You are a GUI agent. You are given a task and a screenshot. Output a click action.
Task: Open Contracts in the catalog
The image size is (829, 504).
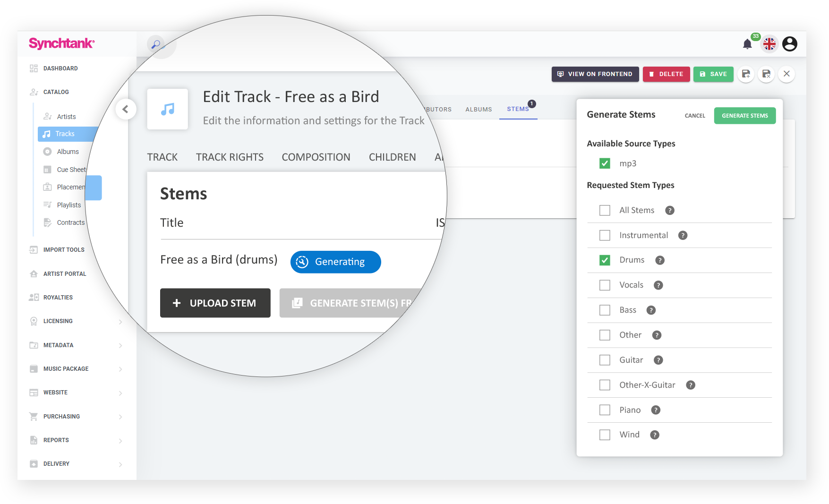click(70, 222)
